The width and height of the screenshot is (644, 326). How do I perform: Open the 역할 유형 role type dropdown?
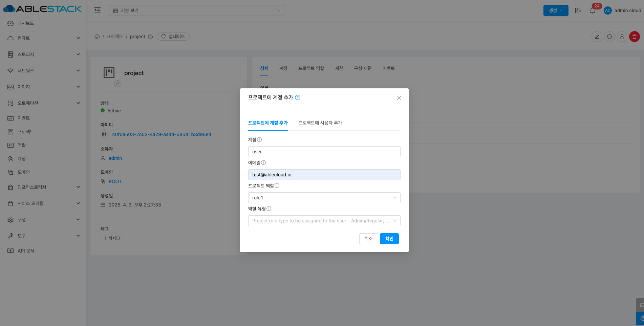click(324, 221)
